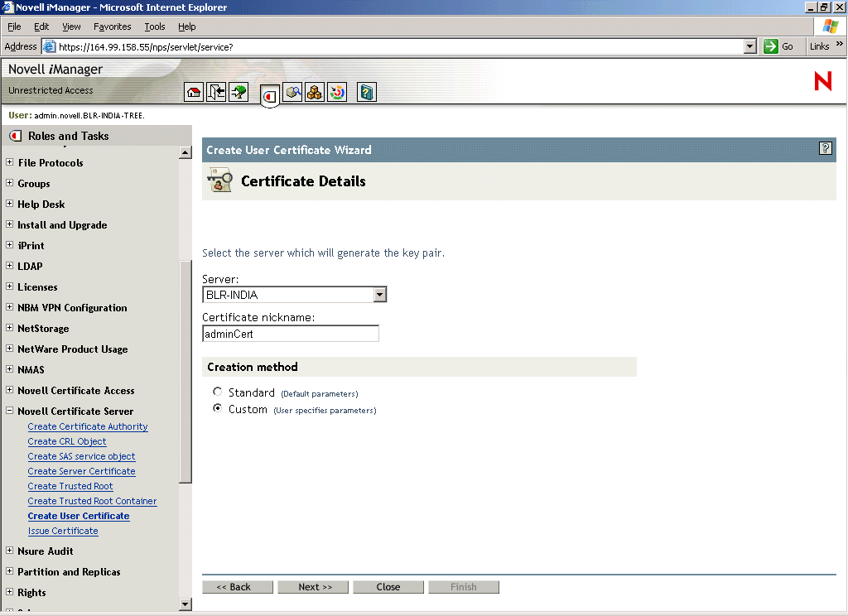The width and height of the screenshot is (848, 616).
Task: Expand the Nsure Audit role
Action: [x=9, y=550]
